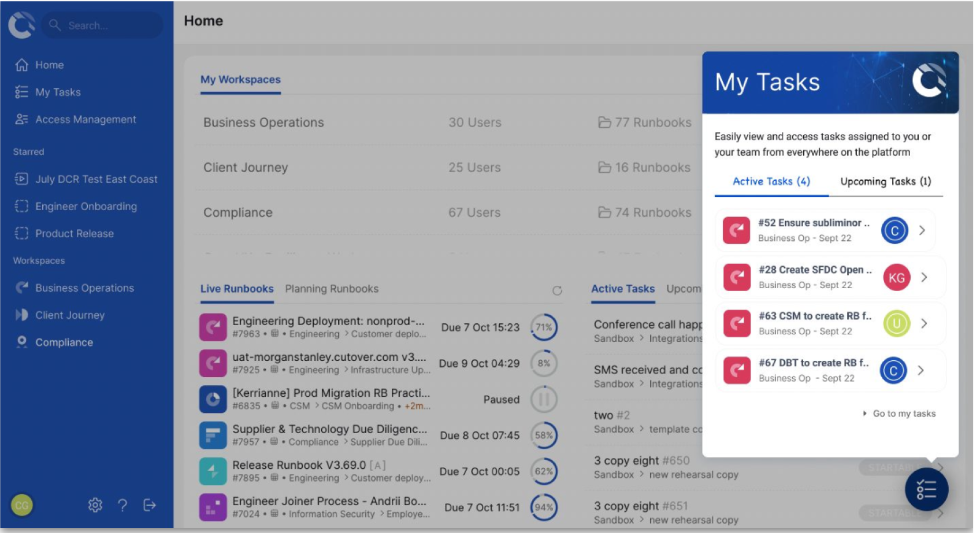Click the 16 Runbooks folder icon
This screenshot has width=980, height=533.
pos(604,167)
